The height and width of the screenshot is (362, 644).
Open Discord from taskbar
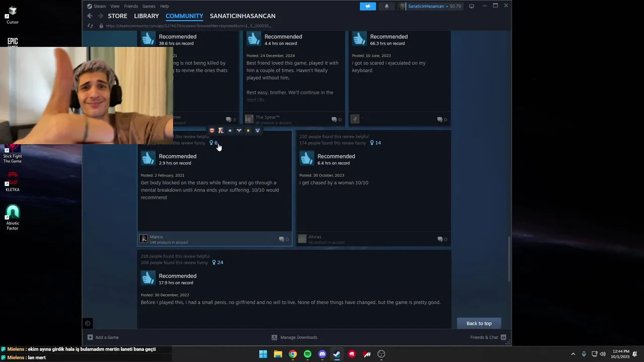point(323,354)
